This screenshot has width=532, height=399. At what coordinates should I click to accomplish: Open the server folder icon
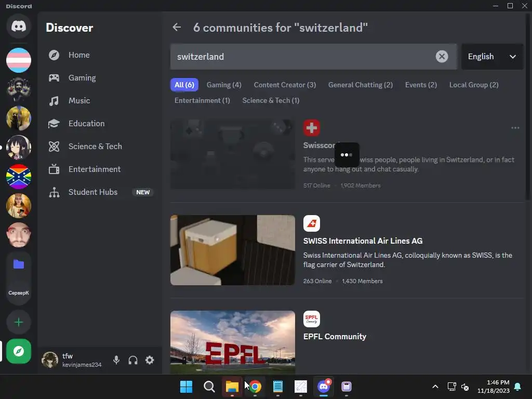point(19,264)
